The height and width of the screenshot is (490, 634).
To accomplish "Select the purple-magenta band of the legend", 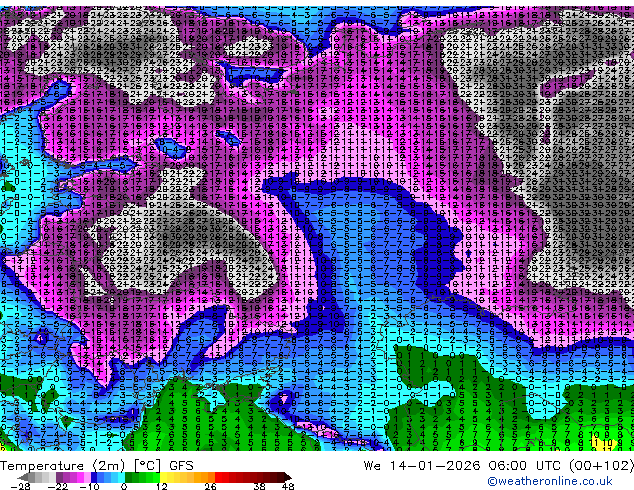I will (73, 477).
